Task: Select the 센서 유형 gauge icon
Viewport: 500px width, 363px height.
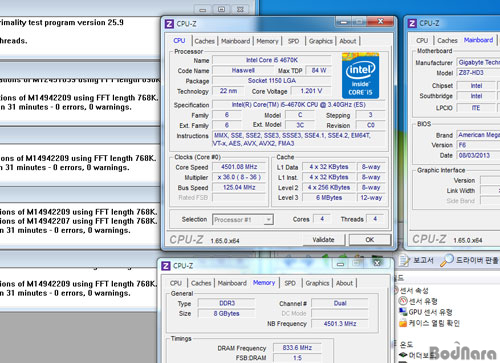Action: tap(403, 301)
